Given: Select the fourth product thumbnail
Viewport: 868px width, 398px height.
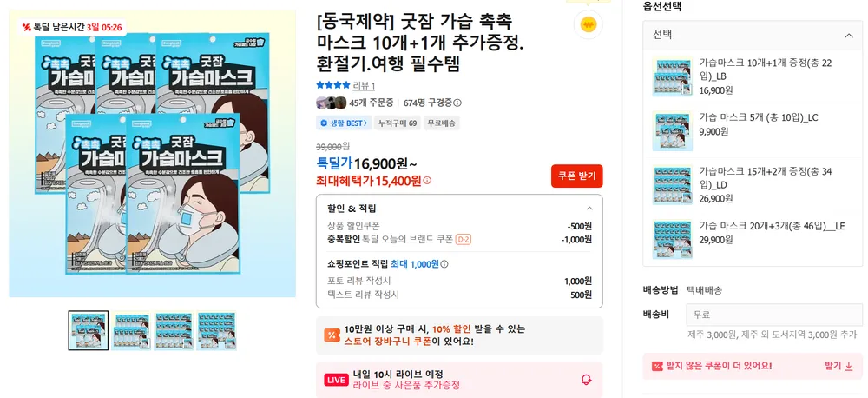Looking at the screenshot, I should 216,331.
